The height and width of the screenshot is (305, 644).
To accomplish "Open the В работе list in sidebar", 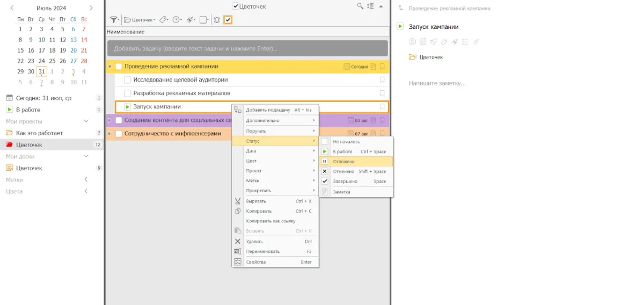I will pos(28,110).
